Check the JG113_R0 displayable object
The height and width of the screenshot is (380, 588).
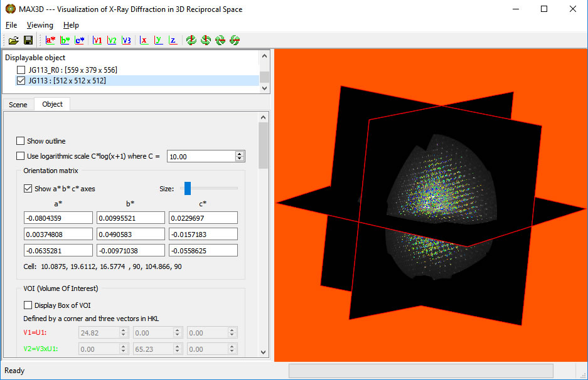(21, 70)
